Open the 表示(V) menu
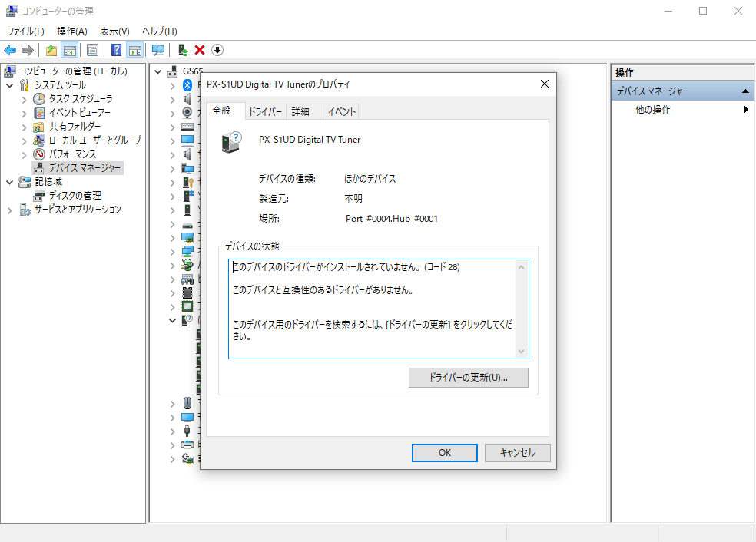756x542 pixels. 114,31
